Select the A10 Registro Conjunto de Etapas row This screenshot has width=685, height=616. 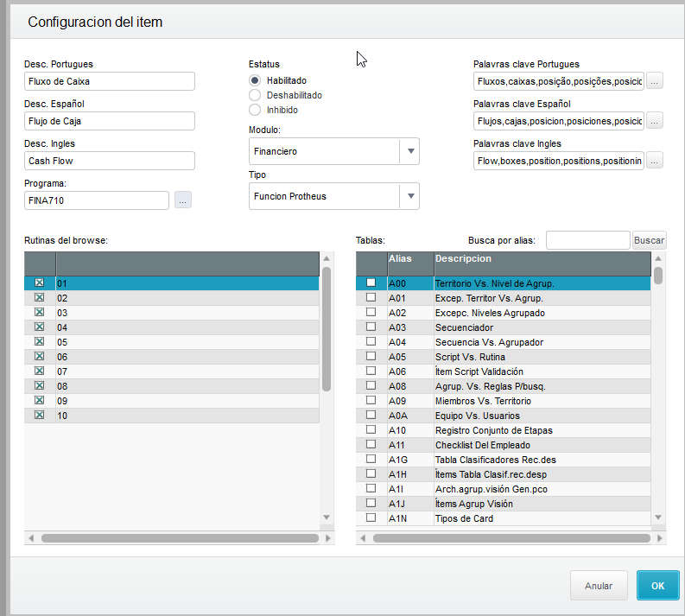coord(503,430)
